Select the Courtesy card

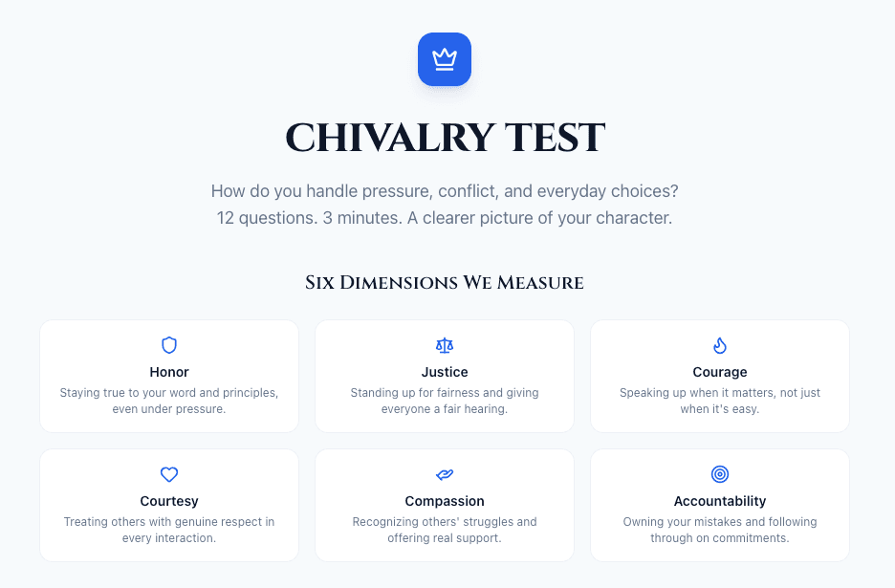[x=169, y=505]
